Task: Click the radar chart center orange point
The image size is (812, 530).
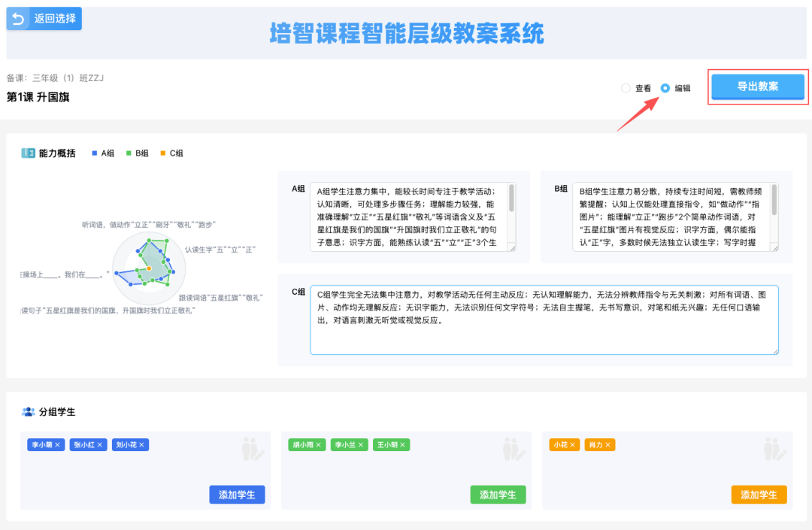Action: click(x=149, y=268)
